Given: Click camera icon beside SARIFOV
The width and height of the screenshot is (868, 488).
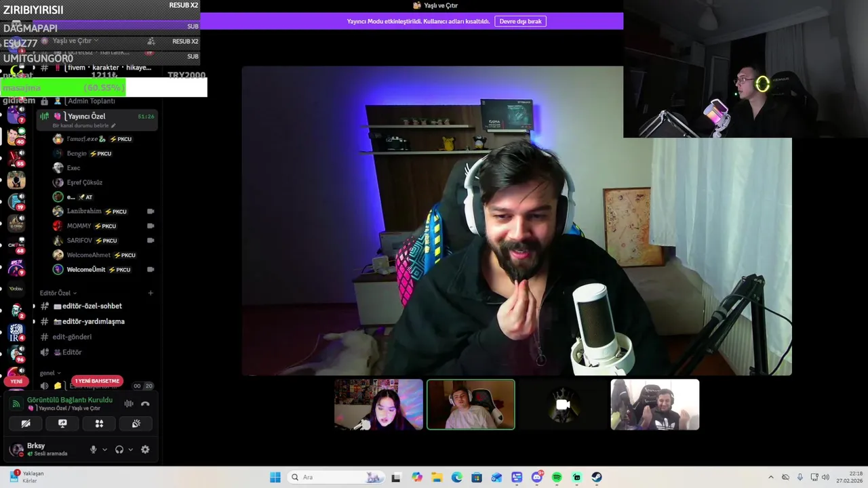Looking at the screenshot, I should coord(151,240).
